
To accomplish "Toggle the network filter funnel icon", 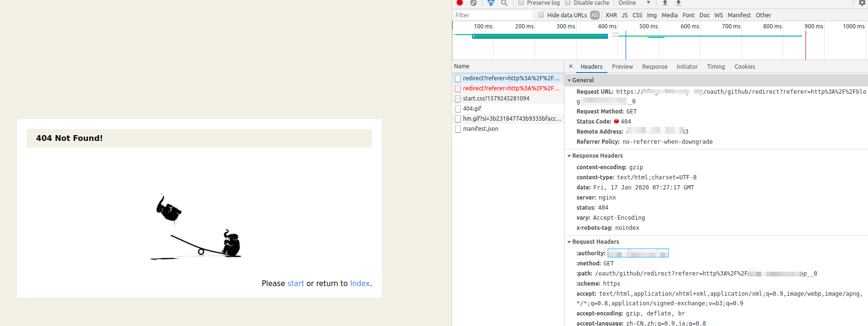I will point(491,3).
